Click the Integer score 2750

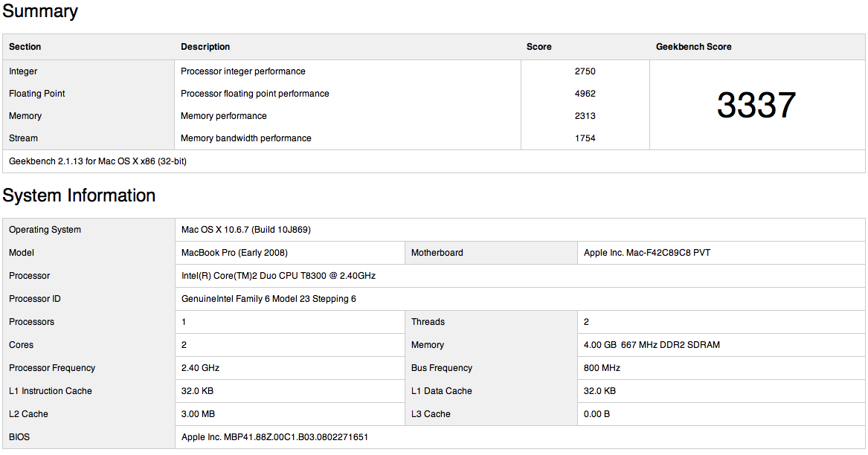585,71
